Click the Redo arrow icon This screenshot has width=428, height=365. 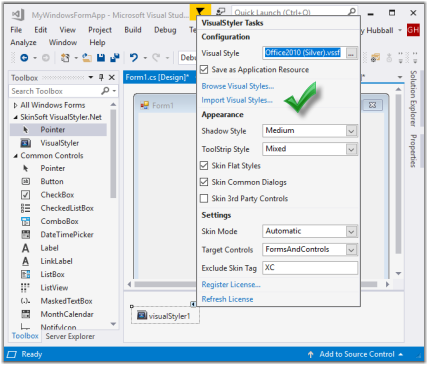pyautogui.click(x=156, y=58)
